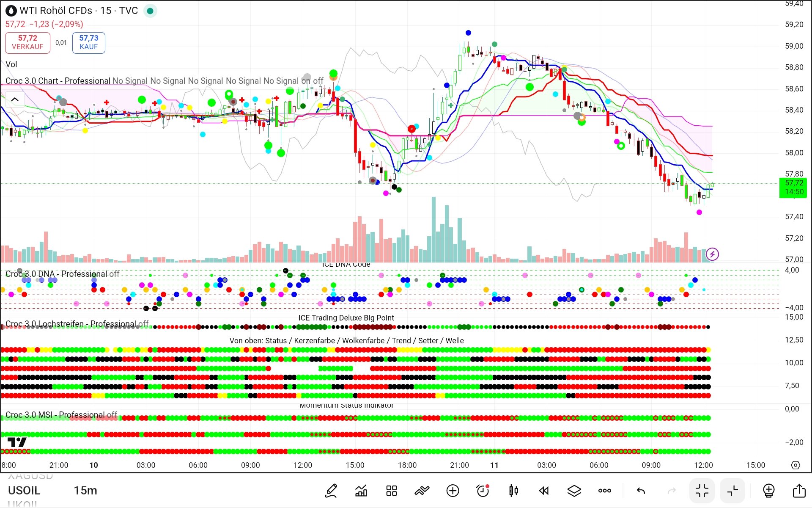Open the object tree layers icon
This screenshot has width=812, height=508.
click(x=574, y=491)
